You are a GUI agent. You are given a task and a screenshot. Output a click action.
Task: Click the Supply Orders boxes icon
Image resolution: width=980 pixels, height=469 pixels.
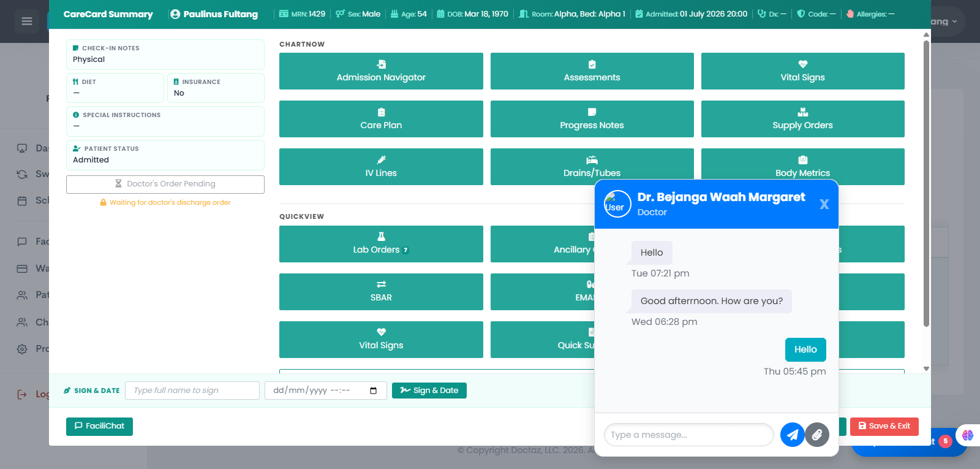[802, 112]
